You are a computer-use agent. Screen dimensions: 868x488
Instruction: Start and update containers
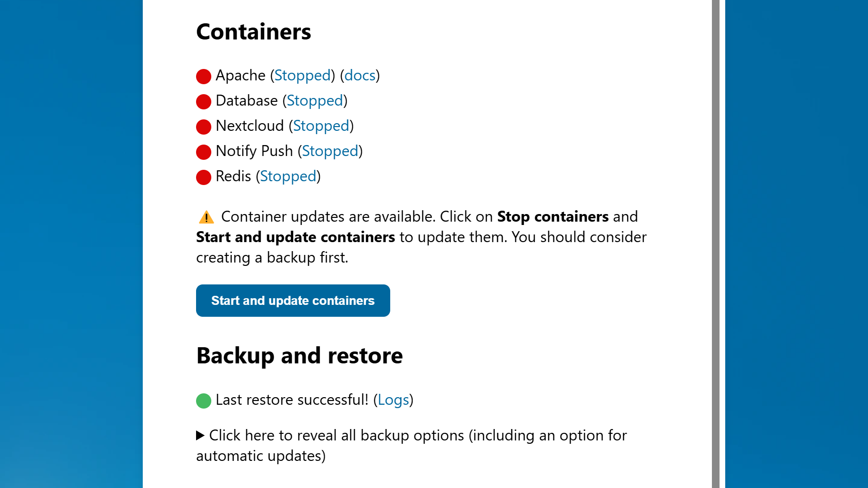pos(293,301)
